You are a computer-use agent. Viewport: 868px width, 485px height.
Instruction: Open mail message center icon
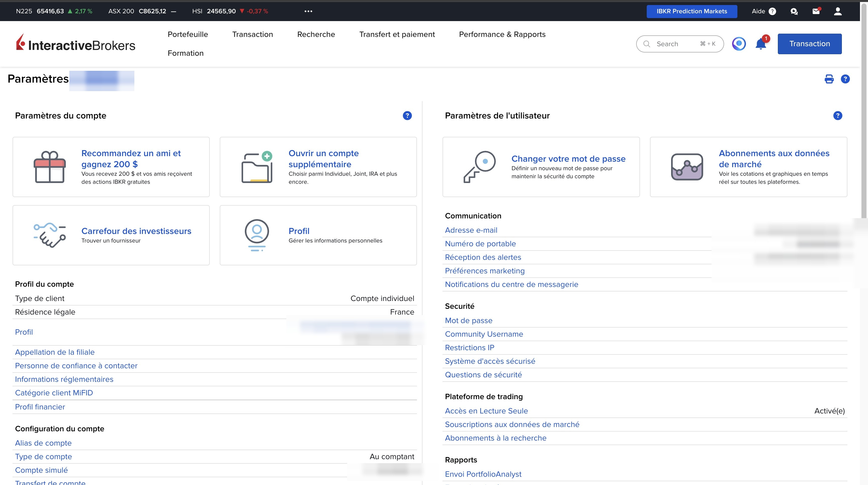pos(816,12)
